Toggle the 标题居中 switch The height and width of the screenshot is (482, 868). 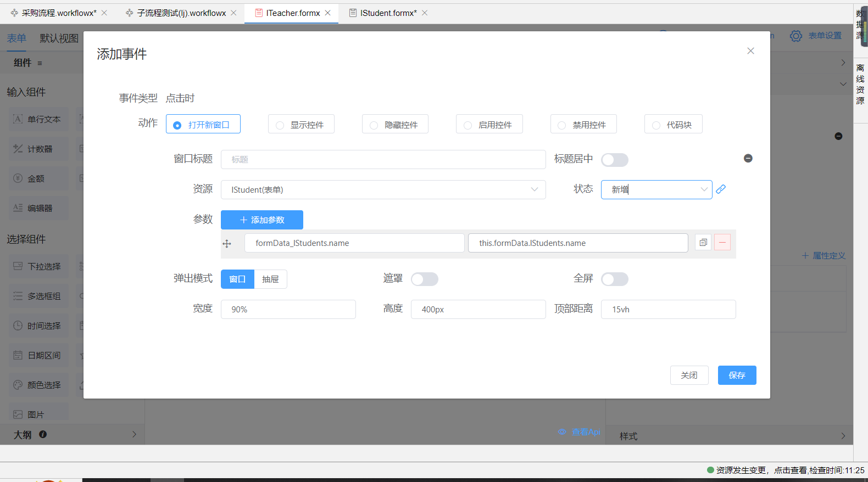point(614,160)
